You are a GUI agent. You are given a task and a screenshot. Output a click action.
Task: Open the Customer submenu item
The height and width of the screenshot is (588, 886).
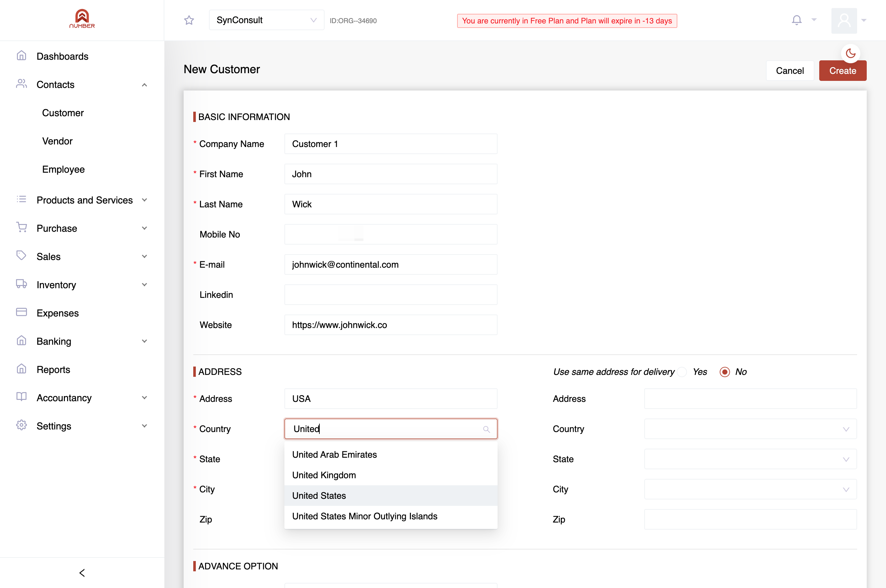pyautogui.click(x=63, y=113)
